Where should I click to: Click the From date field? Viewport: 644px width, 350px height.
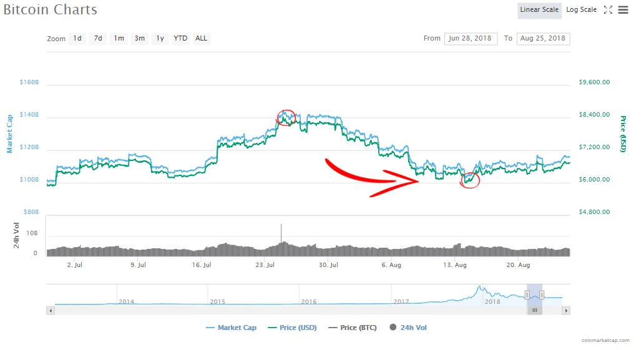pyautogui.click(x=471, y=39)
